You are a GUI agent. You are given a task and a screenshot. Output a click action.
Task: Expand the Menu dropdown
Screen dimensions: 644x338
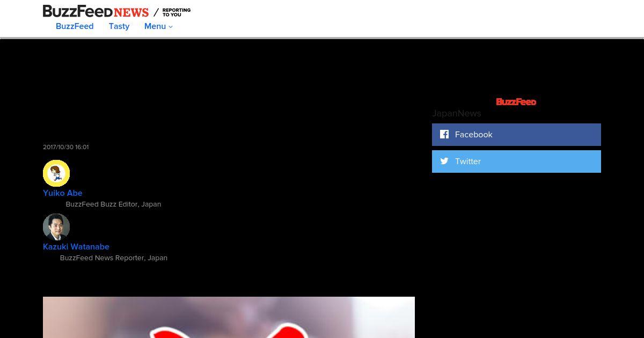[158, 26]
